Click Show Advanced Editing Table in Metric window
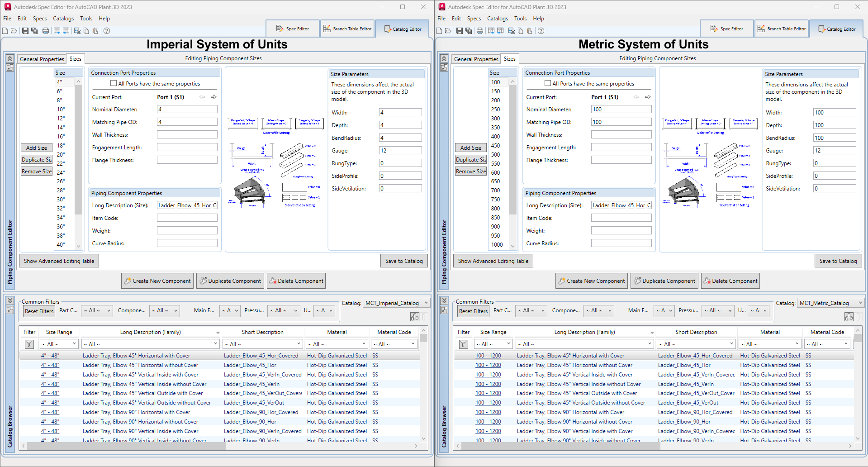This screenshot has height=467, width=868. 493,261
